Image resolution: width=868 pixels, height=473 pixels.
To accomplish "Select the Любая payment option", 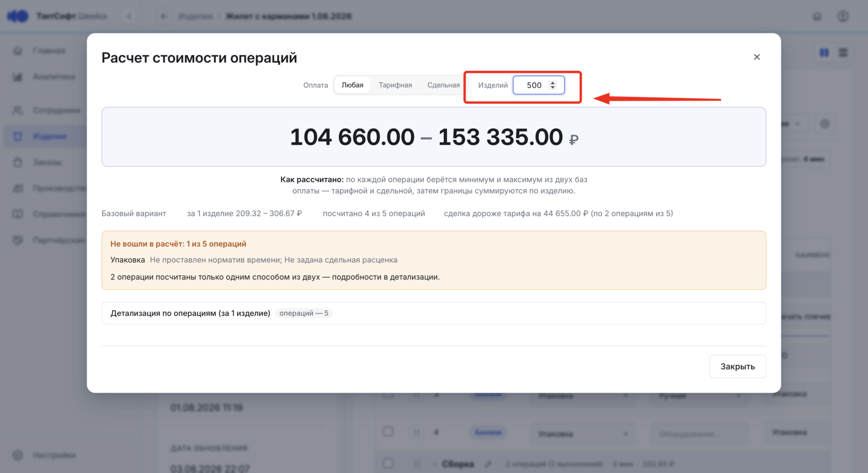I will pos(352,85).
